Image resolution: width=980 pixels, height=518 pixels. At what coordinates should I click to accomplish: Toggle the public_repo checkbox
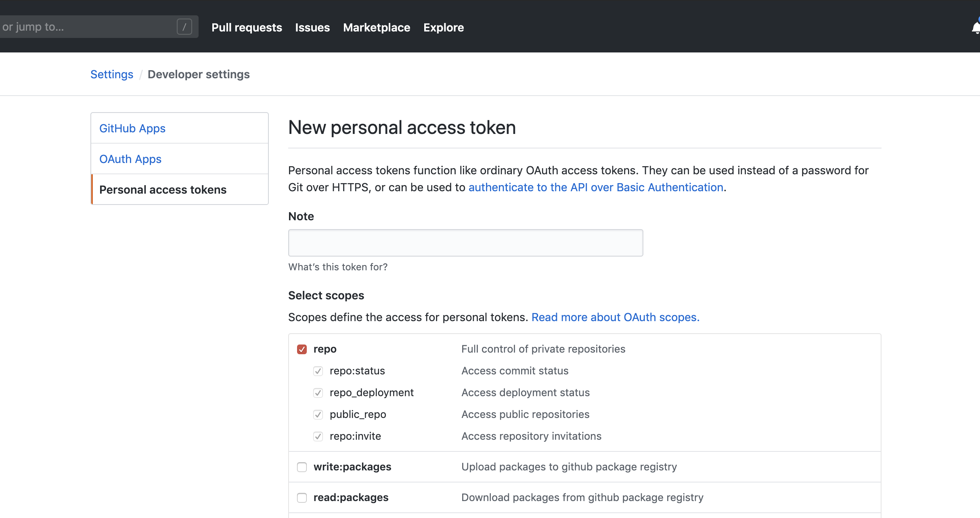pyautogui.click(x=318, y=414)
